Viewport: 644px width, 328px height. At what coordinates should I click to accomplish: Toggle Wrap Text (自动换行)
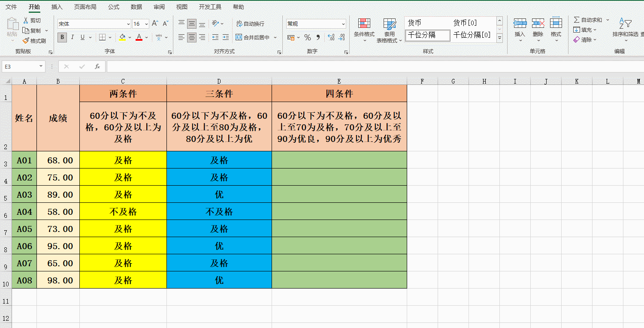tap(250, 24)
